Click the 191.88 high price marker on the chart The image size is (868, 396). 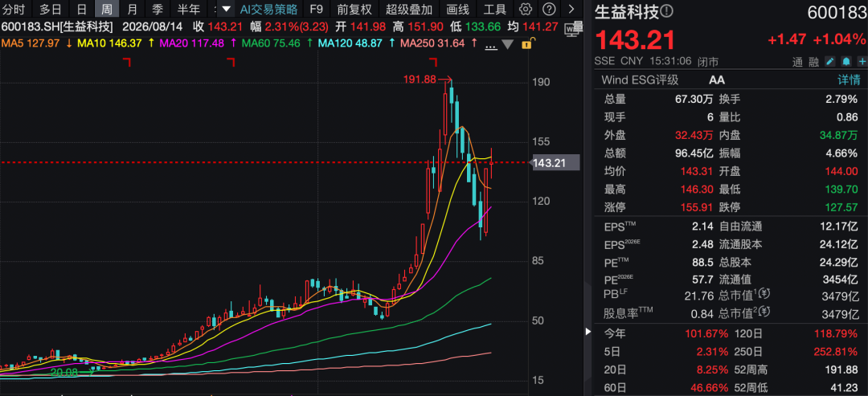(x=420, y=80)
